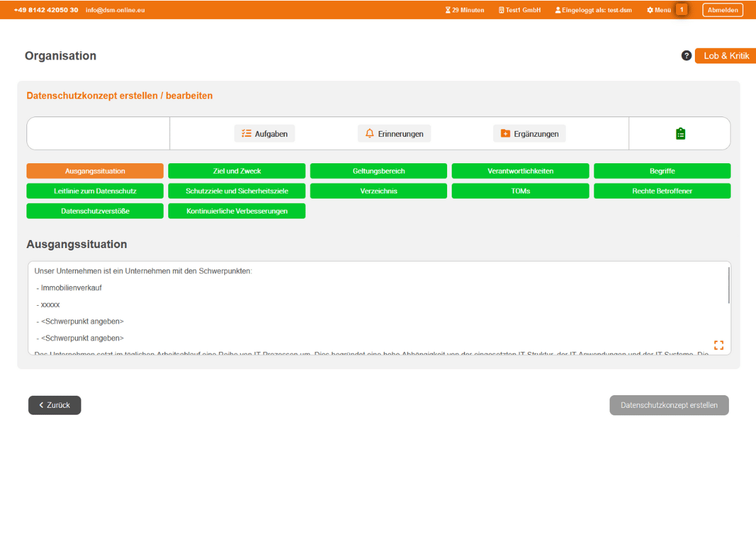Switch to Ziel und Zweck tab
The width and height of the screenshot is (756, 534).
237,171
